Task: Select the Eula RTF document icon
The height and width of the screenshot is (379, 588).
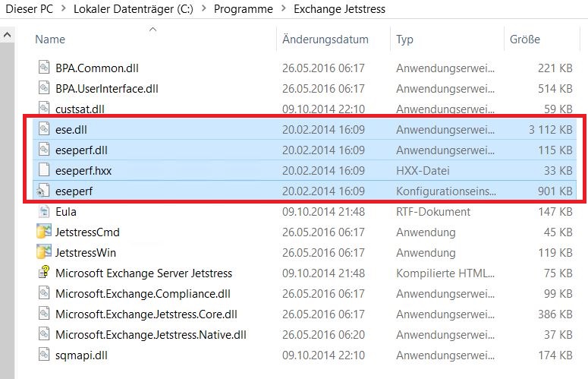Action: click(43, 211)
